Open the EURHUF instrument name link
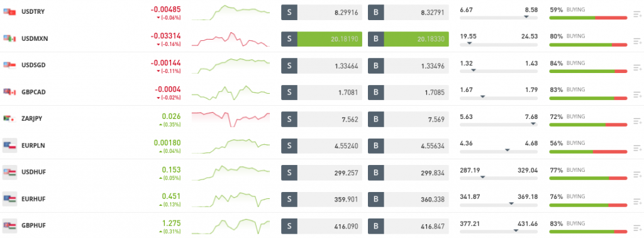The height and width of the screenshot is (238, 644). point(33,198)
